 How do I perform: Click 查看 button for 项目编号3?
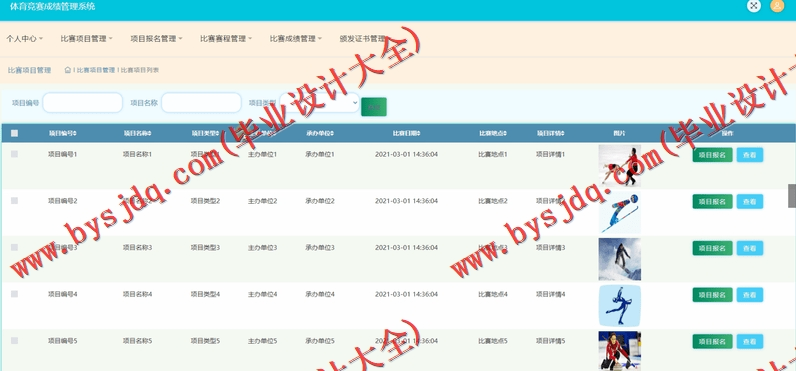point(750,248)
